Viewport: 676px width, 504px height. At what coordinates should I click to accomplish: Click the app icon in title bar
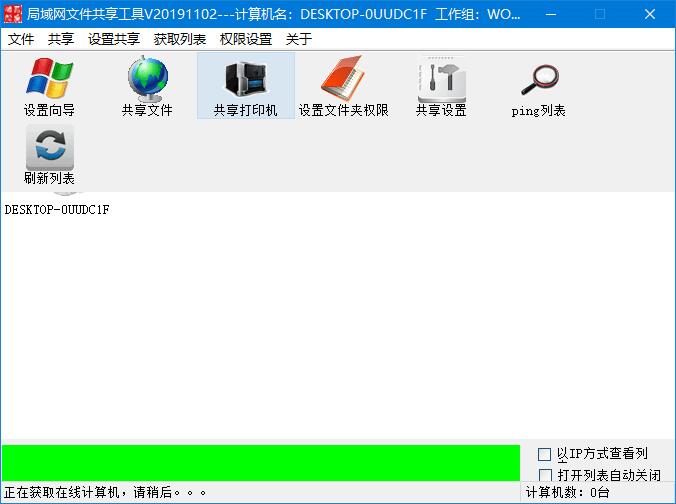coord(13,14)
